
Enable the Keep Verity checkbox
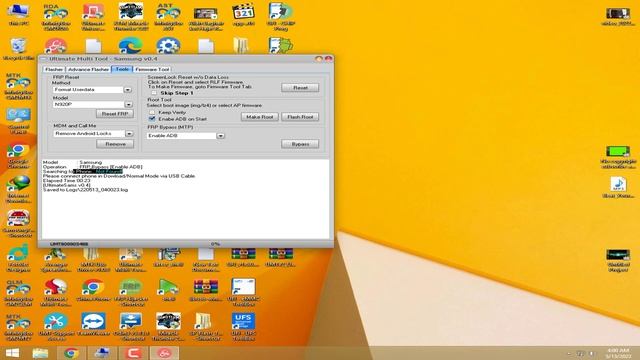pyautogui.click(x=152, y=112)
